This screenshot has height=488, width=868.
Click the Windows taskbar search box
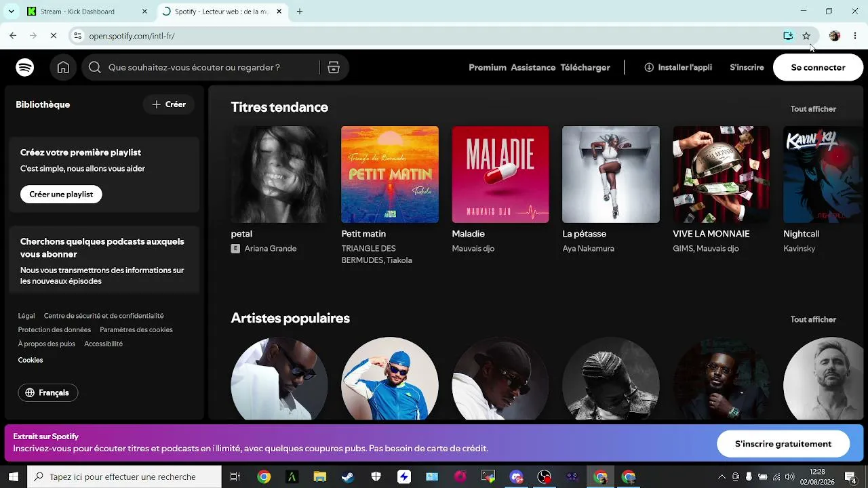click(124, 476)
